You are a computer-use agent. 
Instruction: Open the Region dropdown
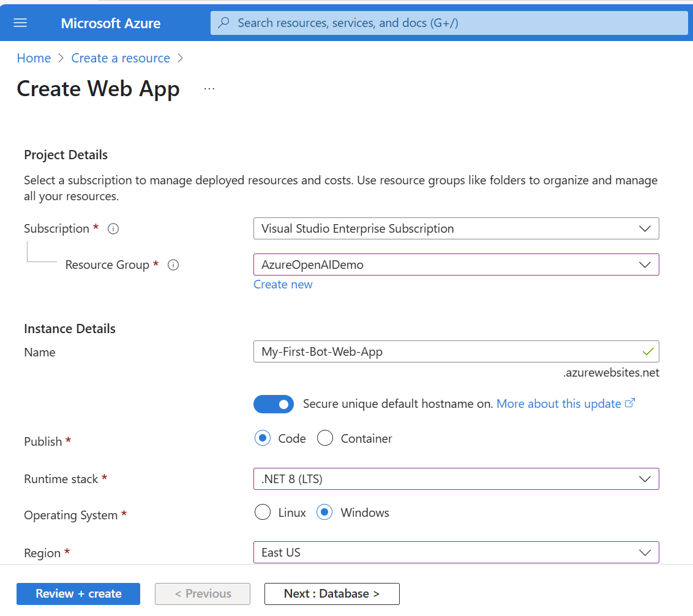click(x=645, y=552)
